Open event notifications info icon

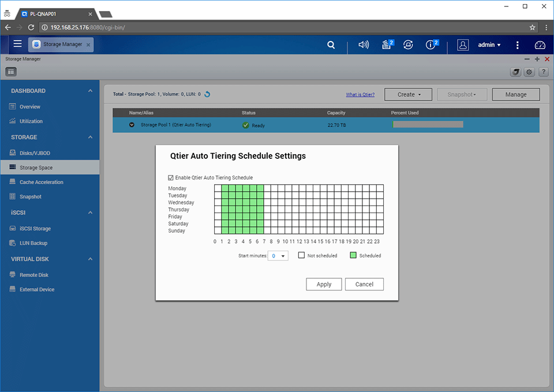point(432,44)
